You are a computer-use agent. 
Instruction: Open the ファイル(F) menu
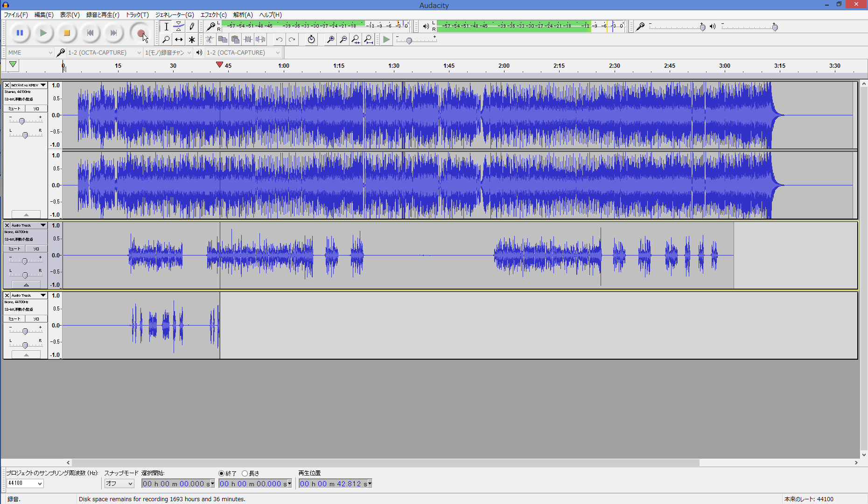click(x=16, y=14)
